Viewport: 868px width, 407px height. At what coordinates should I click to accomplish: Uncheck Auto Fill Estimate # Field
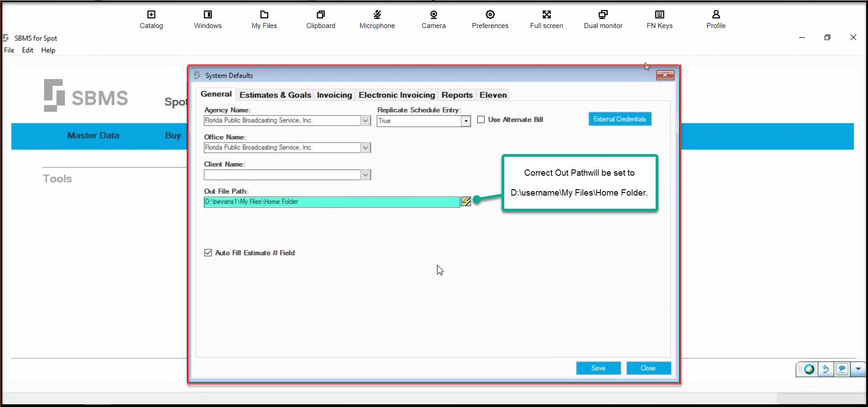coord(208,253)
